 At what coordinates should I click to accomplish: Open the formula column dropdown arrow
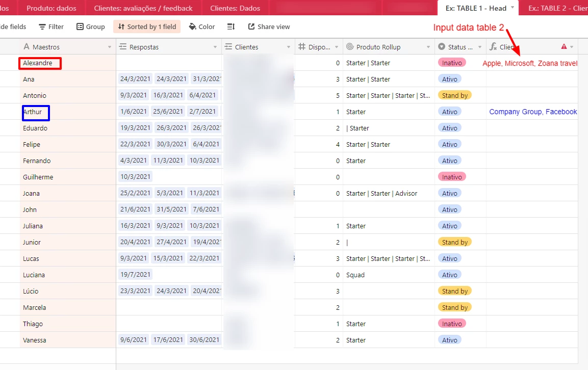click(572, 47)
